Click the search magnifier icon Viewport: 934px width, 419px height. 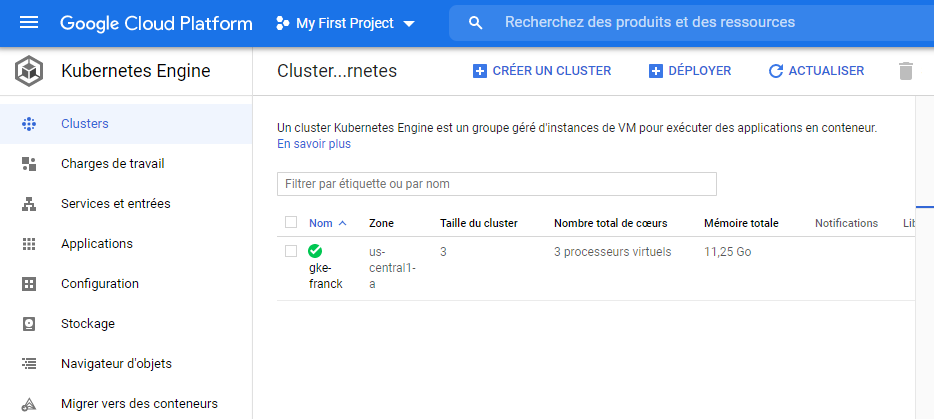[475, 23]
